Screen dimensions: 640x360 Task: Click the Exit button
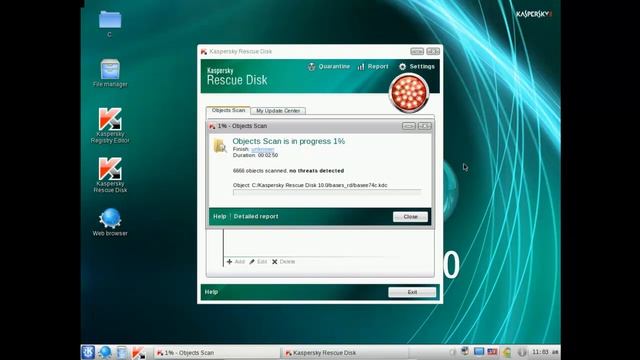[412, 292]
